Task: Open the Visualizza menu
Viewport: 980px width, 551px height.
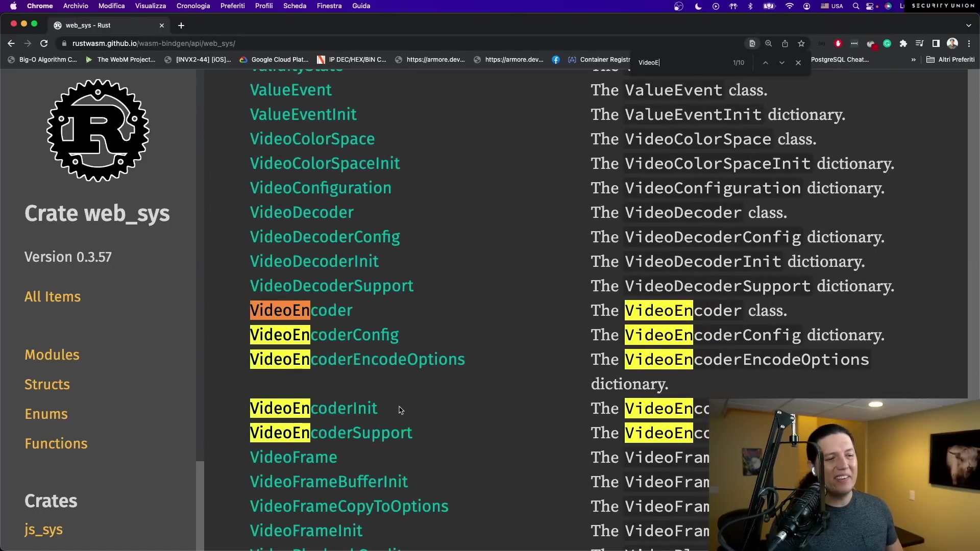Action: point(150,6)
